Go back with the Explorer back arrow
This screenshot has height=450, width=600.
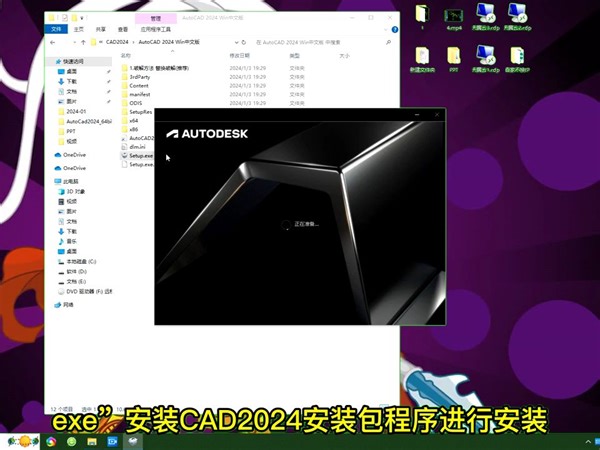(53, 42)
